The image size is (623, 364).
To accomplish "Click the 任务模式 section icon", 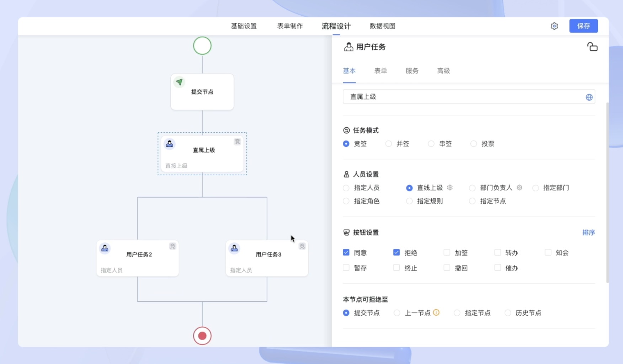I will point(346,130).
